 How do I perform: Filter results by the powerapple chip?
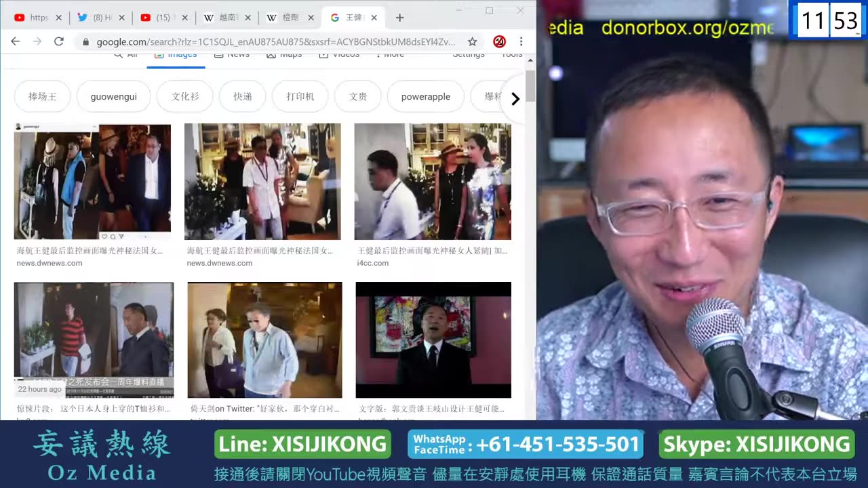pyautogui.click(x=426, y=96)
